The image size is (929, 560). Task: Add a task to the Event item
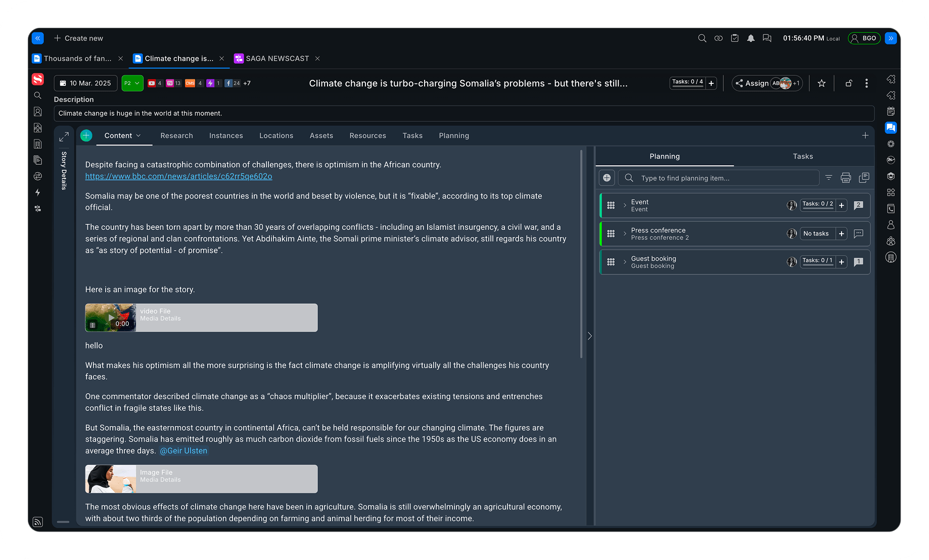(842, 205)
